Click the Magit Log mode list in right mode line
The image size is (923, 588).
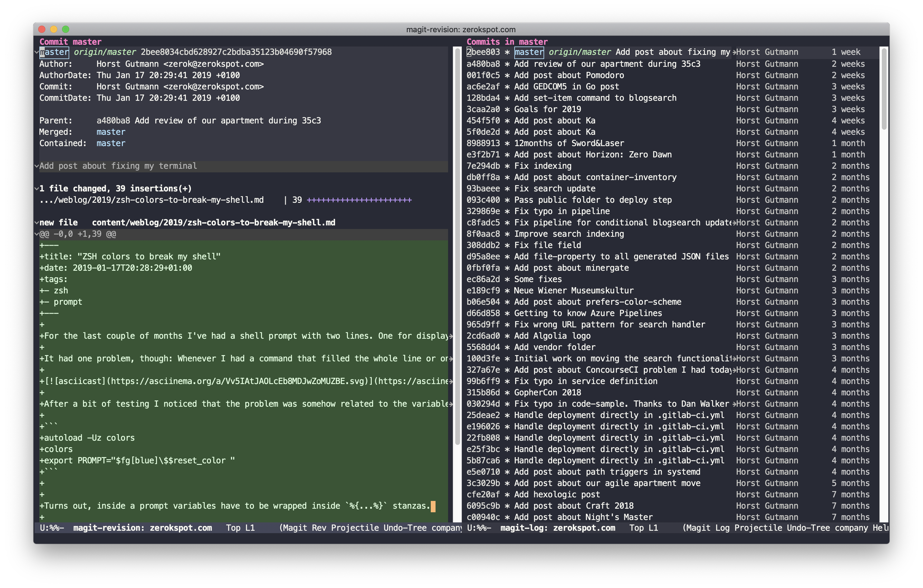tap(785, 528)
